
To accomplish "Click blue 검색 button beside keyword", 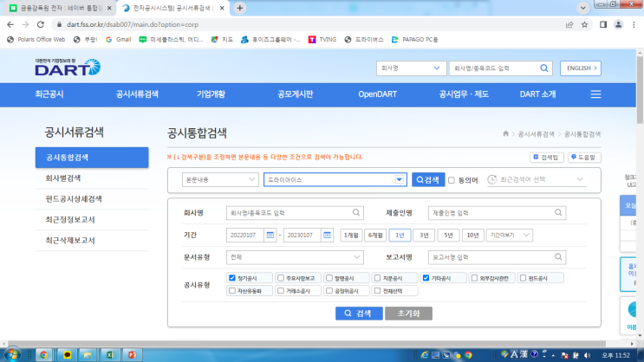I will pyautogui.click(x=428, y=180).
